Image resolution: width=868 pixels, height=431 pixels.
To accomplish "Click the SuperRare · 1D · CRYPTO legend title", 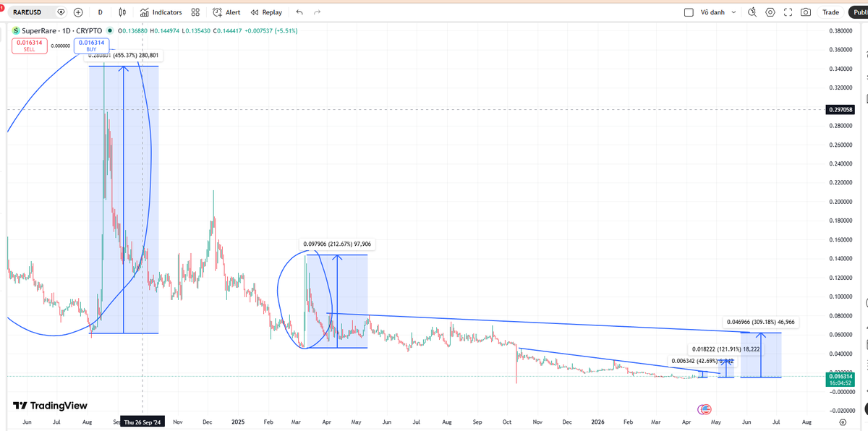I will click(62, 30).
